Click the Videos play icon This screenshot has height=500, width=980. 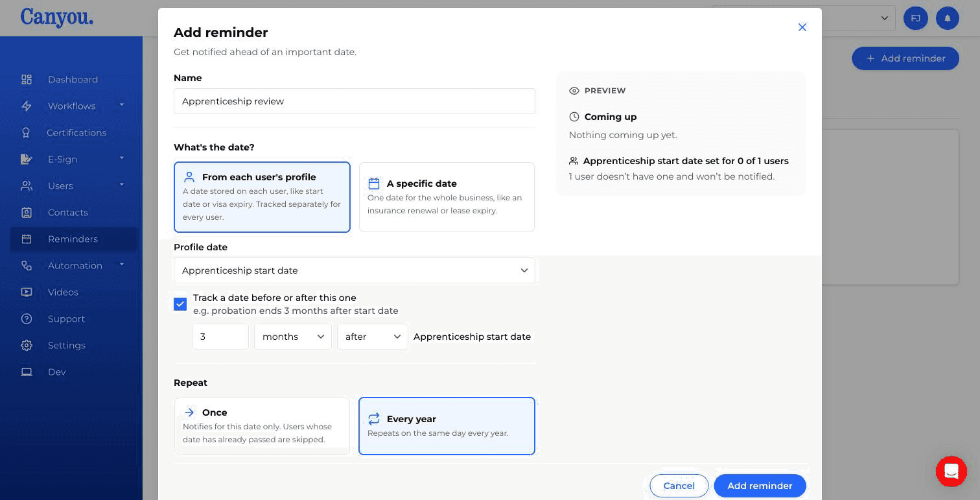[x=27, y=292]
